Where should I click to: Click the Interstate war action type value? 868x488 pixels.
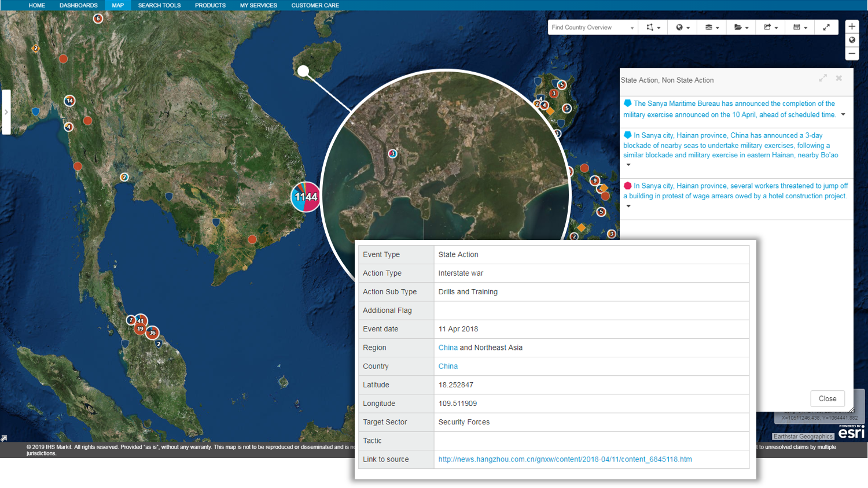pos(461,273)
